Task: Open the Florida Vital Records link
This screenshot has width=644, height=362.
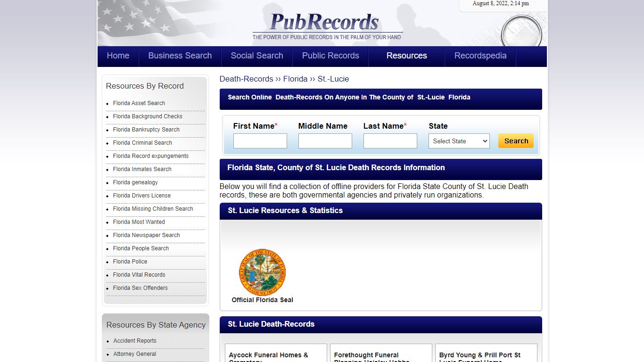Action: point(139,275)
